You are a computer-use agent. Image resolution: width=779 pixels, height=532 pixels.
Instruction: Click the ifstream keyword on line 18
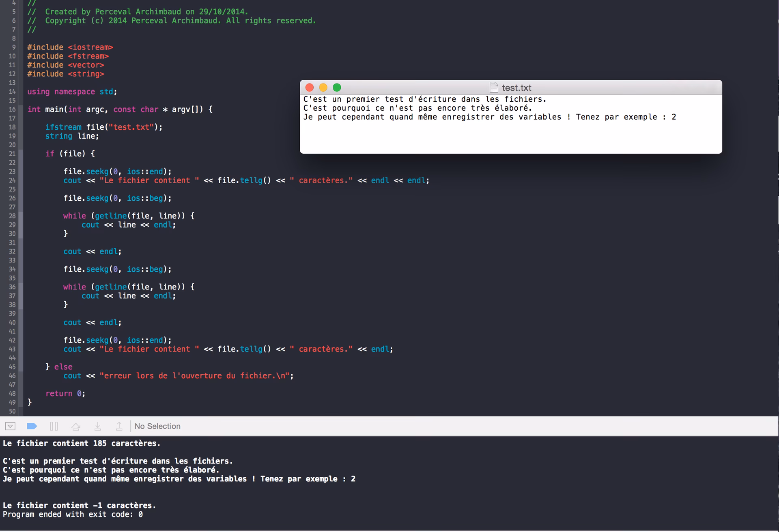point(63,127)
